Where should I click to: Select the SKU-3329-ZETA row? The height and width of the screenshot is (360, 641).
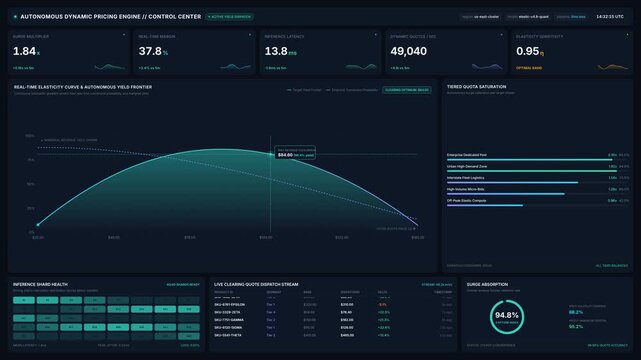tap(333, 312)
